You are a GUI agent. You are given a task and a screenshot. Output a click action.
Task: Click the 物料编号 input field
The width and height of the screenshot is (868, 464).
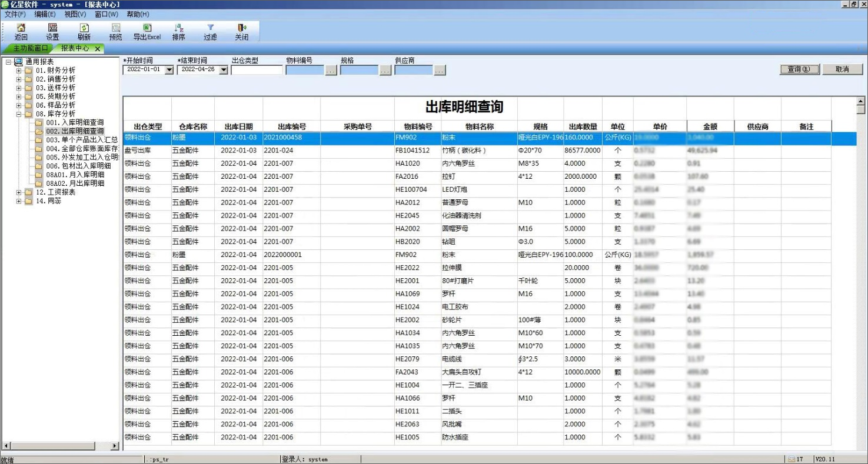click(305, 70)
